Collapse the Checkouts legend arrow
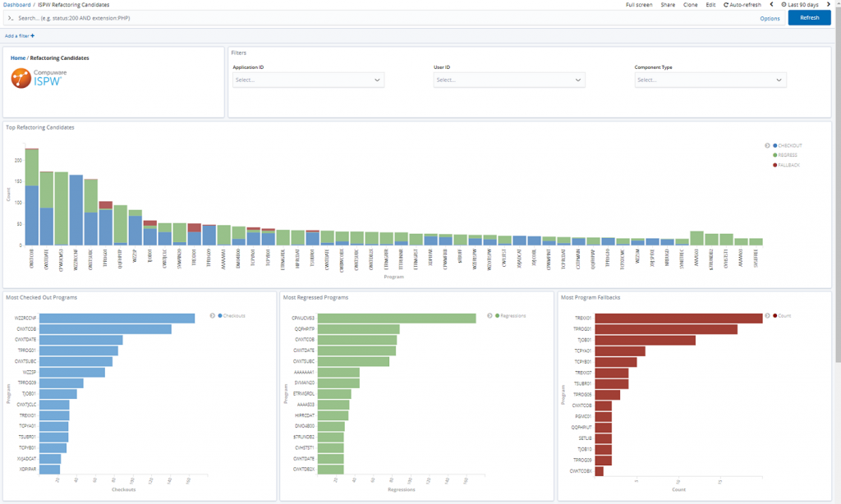 tap(213, 316)
